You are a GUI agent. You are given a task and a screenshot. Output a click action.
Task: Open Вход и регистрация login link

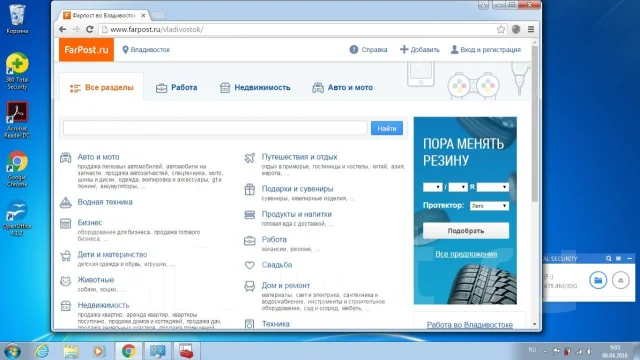click(x=485, y=50)
